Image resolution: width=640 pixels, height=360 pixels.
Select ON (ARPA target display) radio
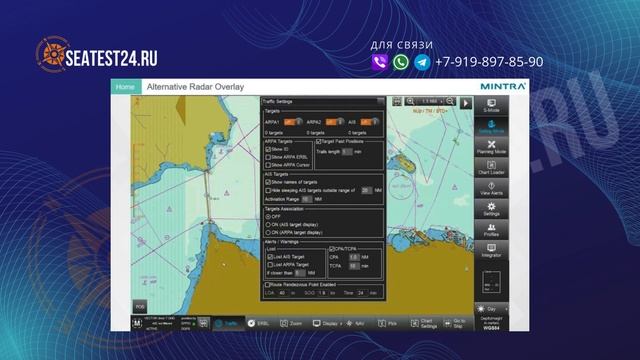pos(268,232)
